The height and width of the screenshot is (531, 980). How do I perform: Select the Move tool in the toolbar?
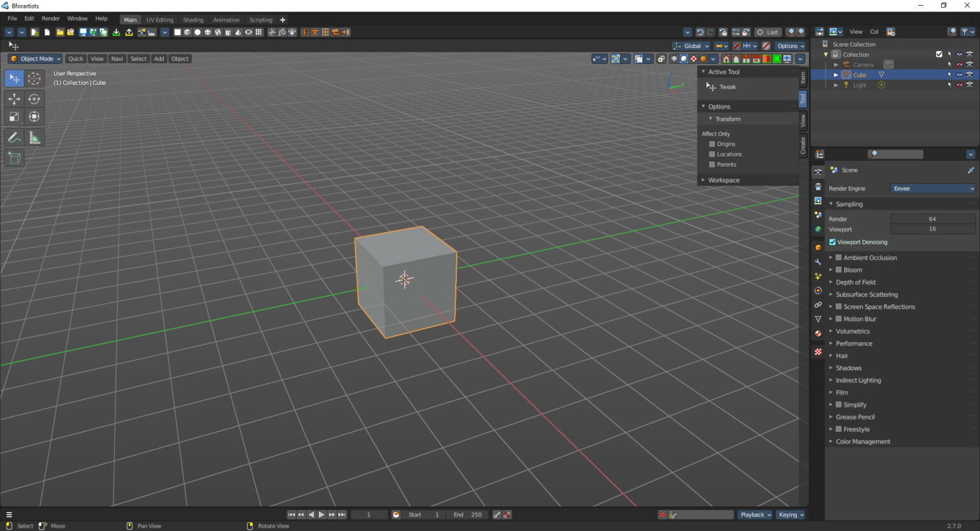coord(13,99)
